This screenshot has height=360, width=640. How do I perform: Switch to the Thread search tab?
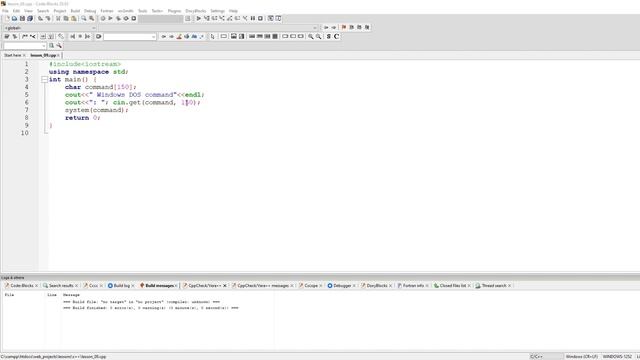click(x=493, y=286)
